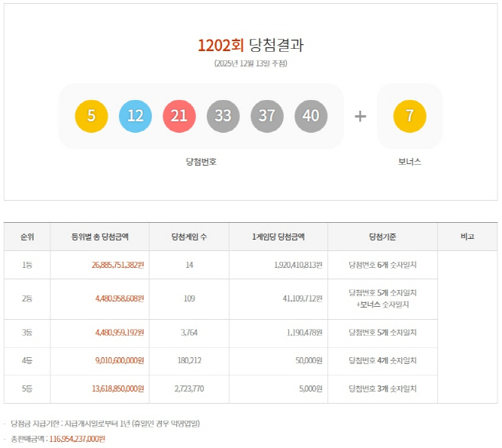
Task: Click the gray ball numbered 33
Action: click(223, 116)
